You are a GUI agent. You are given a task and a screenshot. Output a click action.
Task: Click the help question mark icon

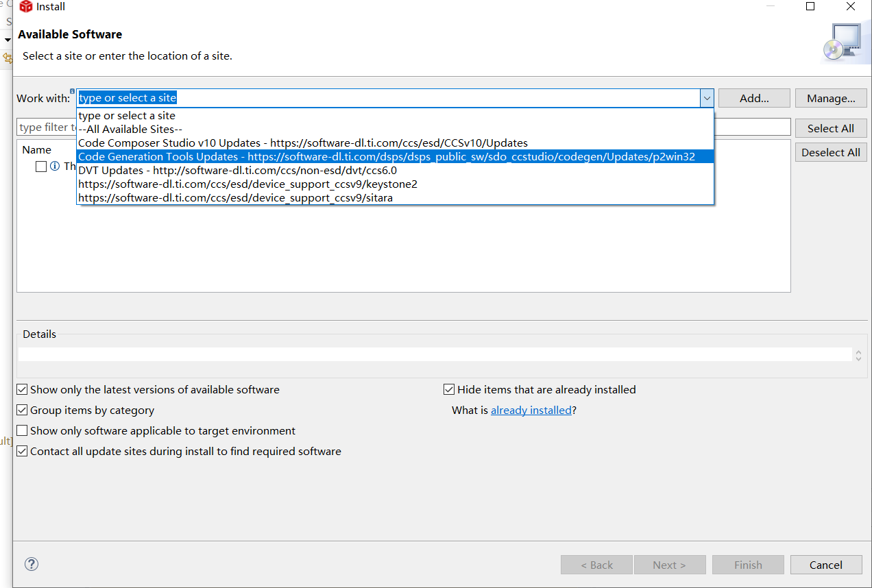click(31, 564)
